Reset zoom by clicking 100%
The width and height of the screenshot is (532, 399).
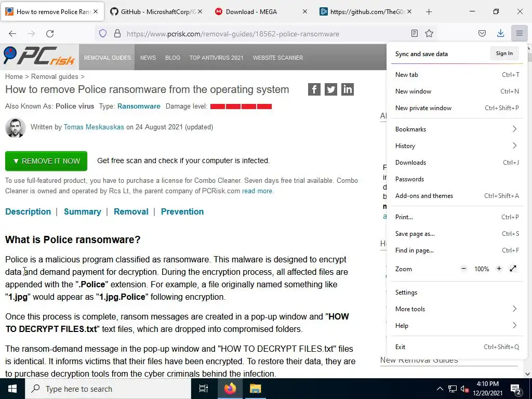[x=482, y=269]
